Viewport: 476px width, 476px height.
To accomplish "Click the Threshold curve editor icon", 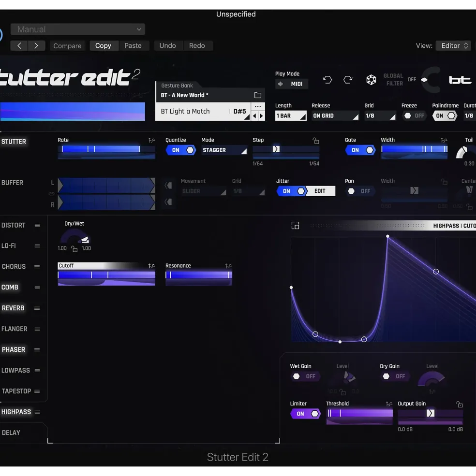I will click(389, 404).
